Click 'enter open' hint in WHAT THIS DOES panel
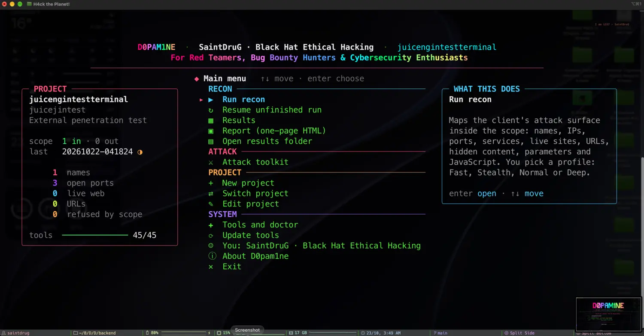Image resolution: width=644 pixels, height=336 pixels. (x=473, y=194)
